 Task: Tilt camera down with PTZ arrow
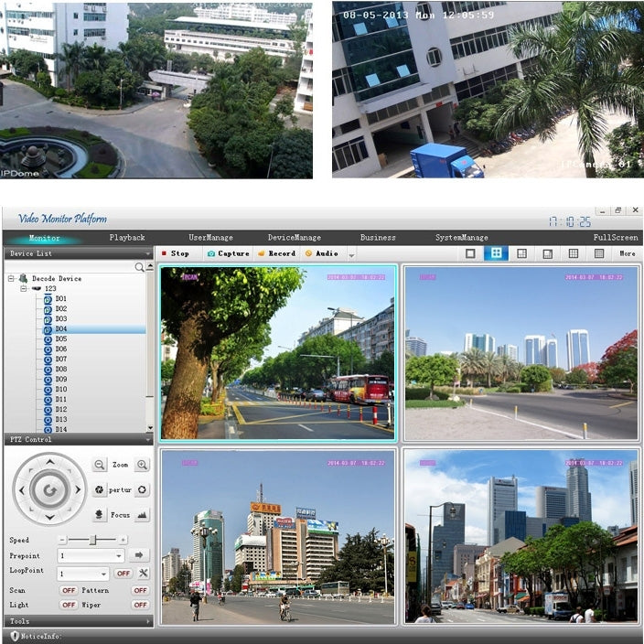click(x=49, y=517)
